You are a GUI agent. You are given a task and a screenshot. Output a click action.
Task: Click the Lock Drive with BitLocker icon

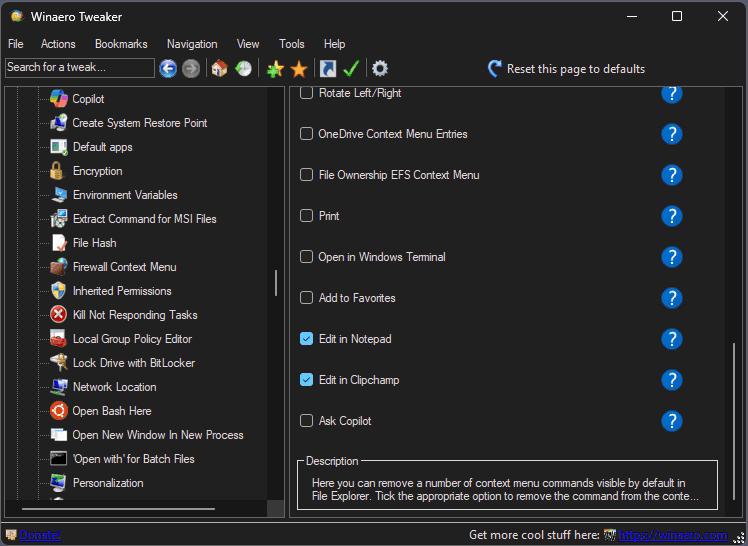click(x=59, y=362)
